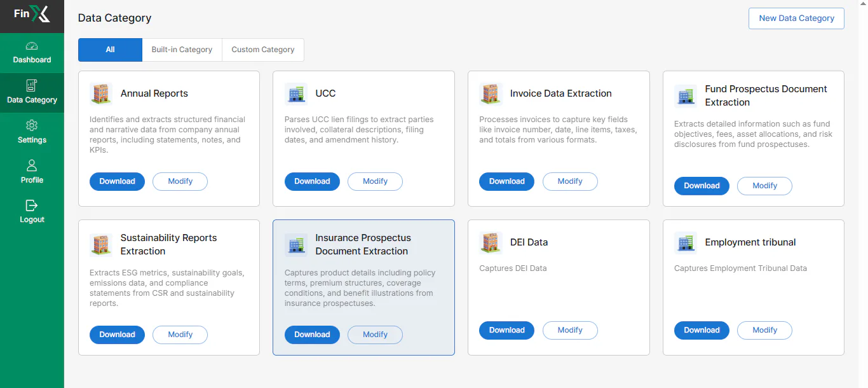Click the Invoice Data Extraction building icon

point(491,94)
